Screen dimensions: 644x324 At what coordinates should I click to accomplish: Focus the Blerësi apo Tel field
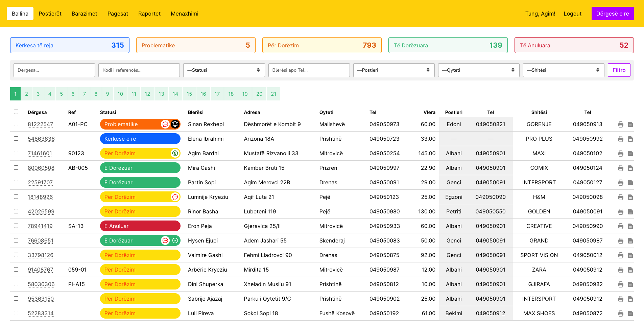tap(309, 70)
